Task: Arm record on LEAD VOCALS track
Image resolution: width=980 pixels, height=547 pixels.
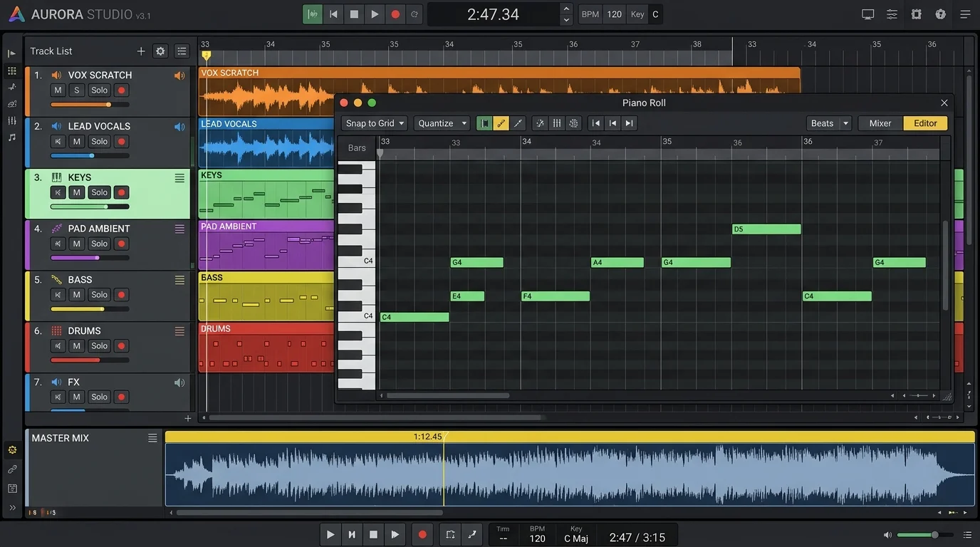Action: click(x=121, y=142)
